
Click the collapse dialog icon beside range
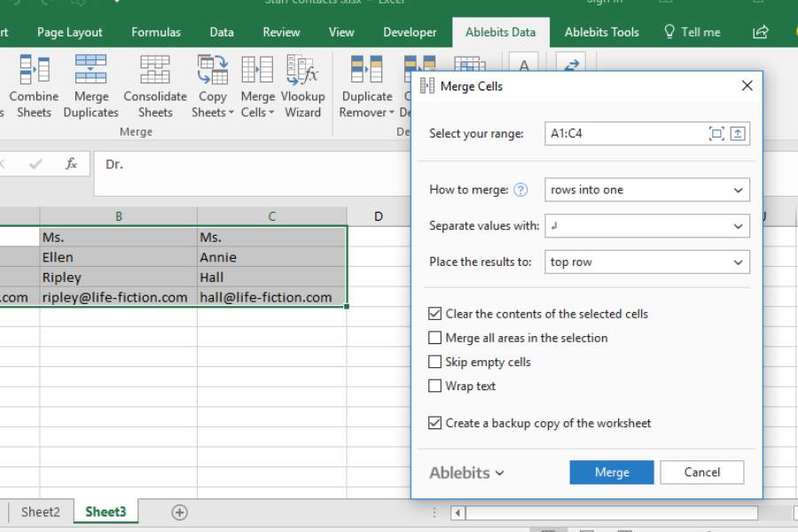pos(739,134)
